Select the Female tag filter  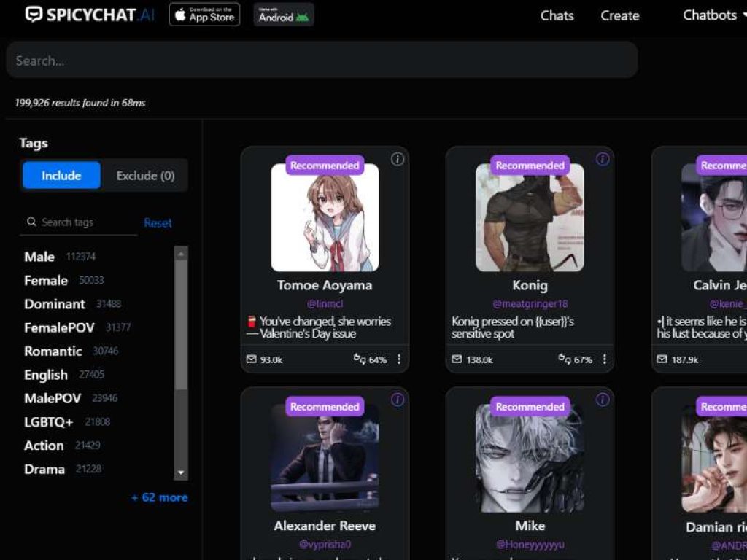[x=46, y=281]
